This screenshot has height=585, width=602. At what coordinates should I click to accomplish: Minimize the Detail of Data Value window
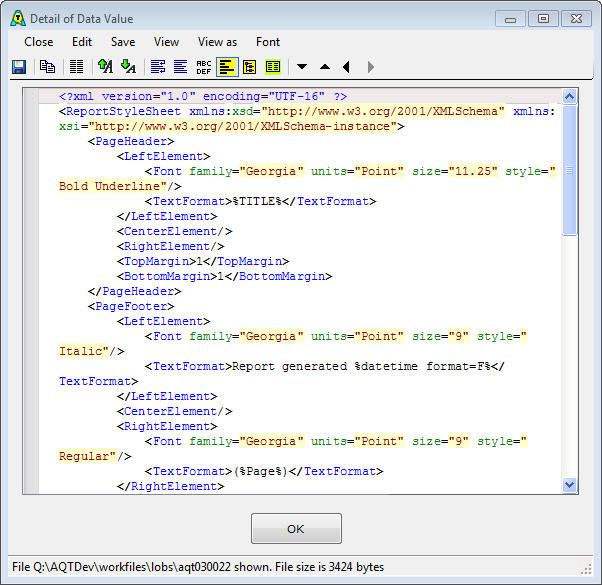pos(510,19)
